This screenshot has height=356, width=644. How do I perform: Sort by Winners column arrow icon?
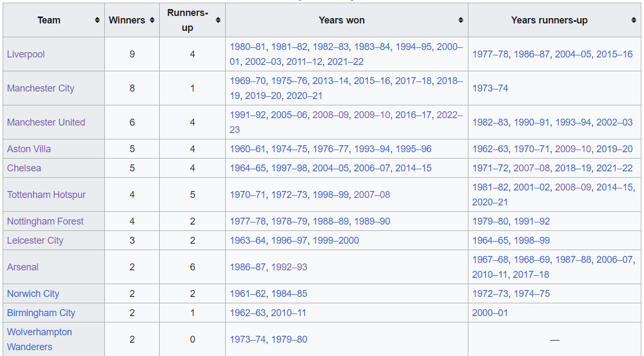pyautogui.click(x=152, y=20)
